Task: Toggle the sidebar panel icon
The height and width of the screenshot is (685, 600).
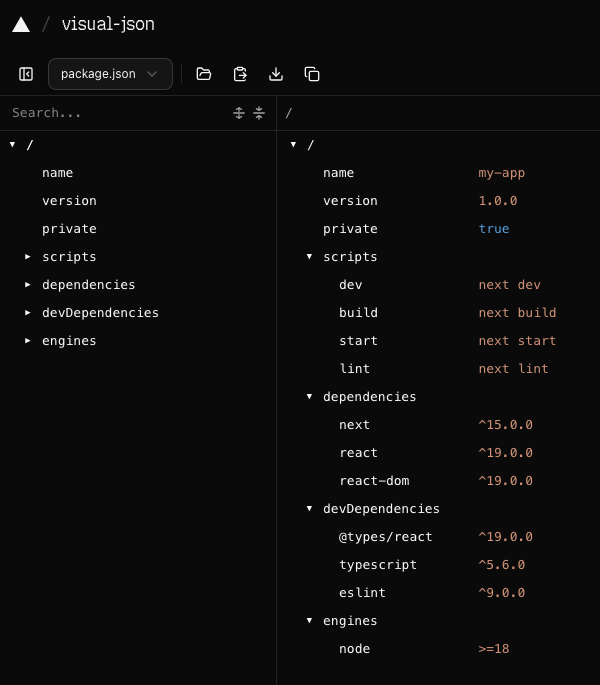Action: click(26, 74)
